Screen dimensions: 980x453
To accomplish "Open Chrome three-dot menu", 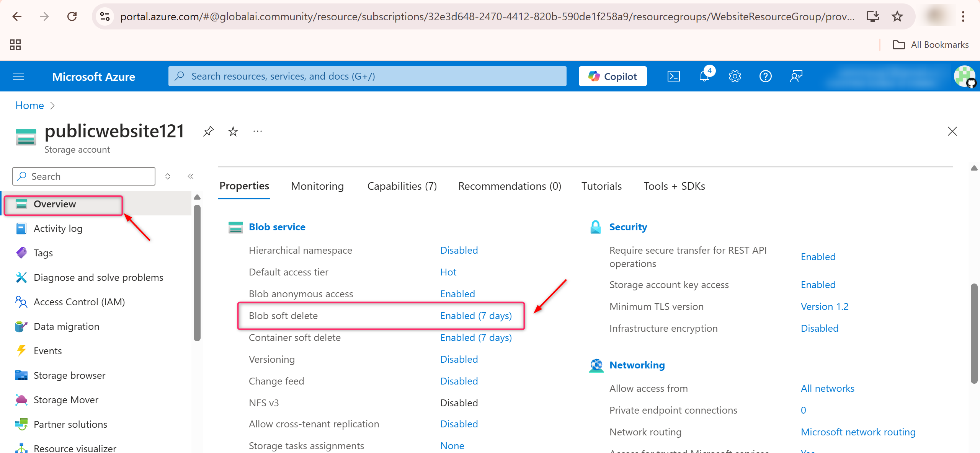I will (963, 16).
